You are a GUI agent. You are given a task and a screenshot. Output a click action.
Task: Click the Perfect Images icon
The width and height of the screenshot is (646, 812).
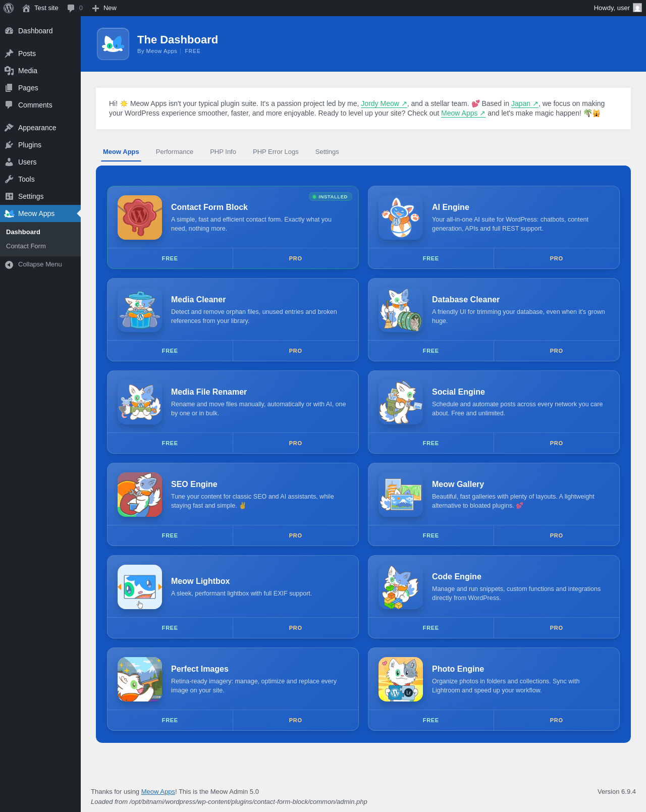click(x=140, y=679)
